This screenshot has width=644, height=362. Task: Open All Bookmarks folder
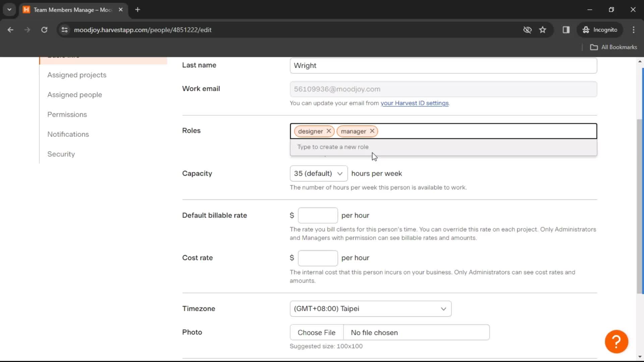[613, 47]
